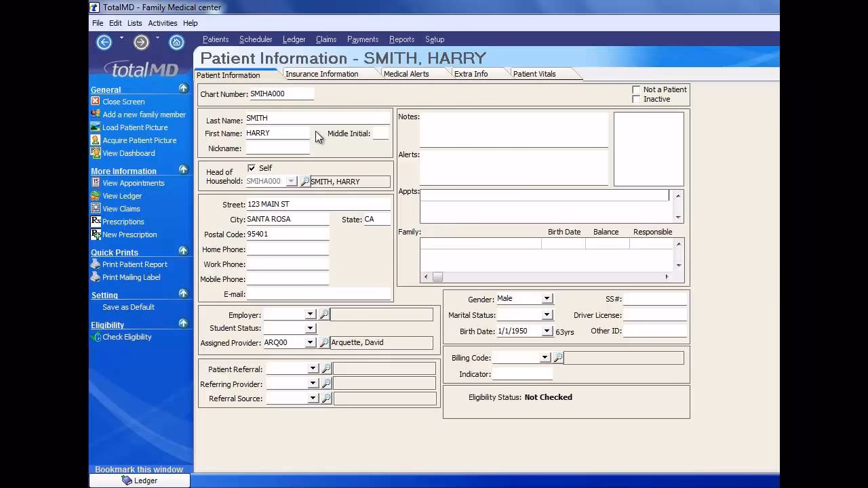Expand the Marital Status dropdown
868x488 pixels.
coord(547,314)
